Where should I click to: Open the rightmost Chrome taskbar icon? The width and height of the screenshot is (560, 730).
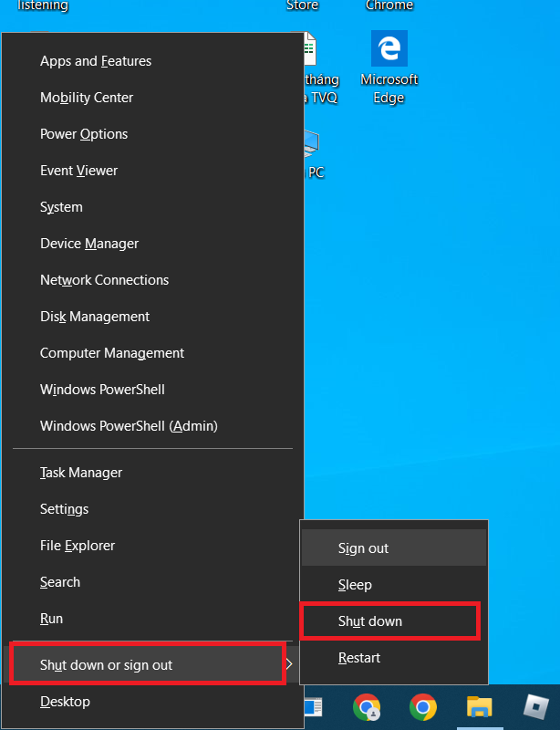pyautogui.click(x=422, y=706)
